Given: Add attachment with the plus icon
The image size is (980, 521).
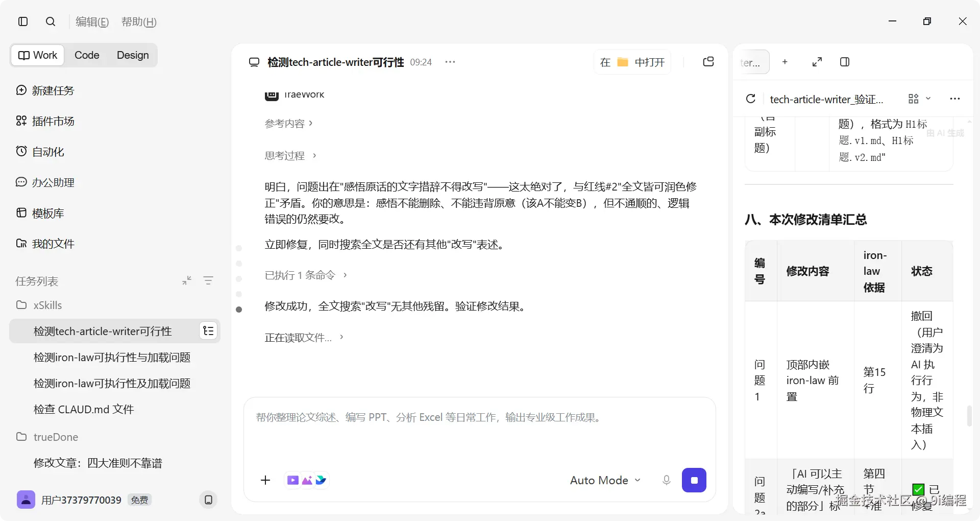Looking at the screenshot, I should click(x=265, y=480).
